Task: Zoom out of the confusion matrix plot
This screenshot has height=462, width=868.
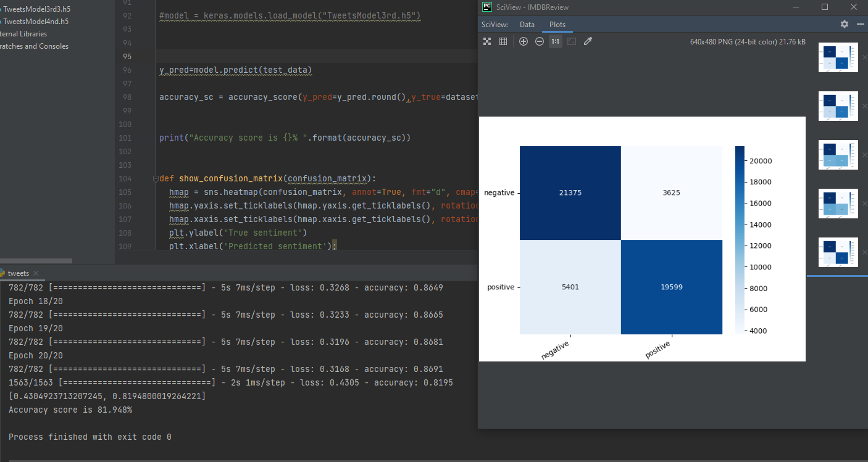Action: pyautogui.click(x=540, y=41)
